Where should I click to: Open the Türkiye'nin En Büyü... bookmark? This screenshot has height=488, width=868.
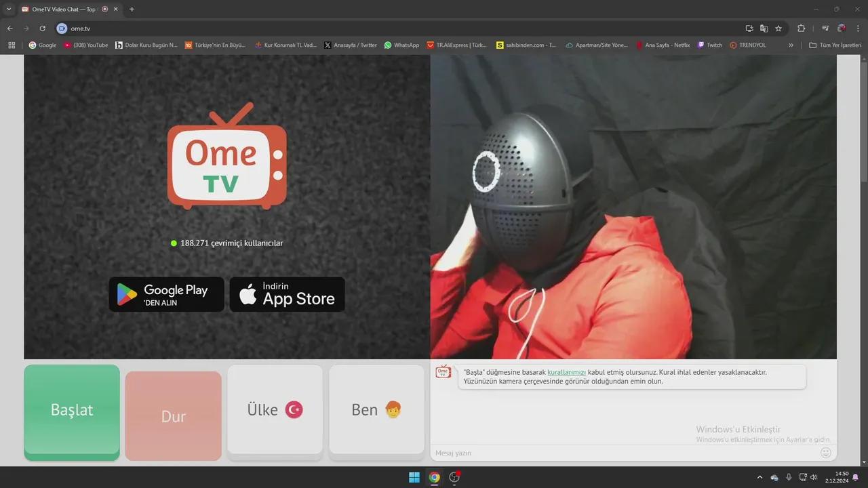tap(216, 45)
